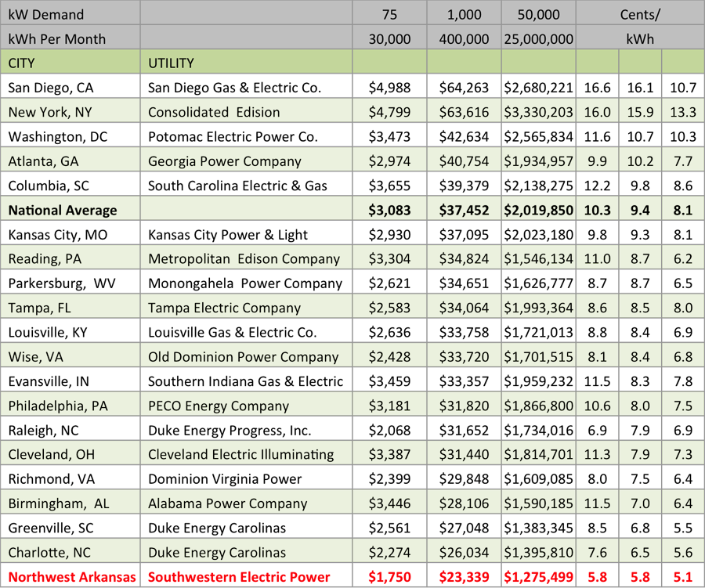This screenshot has width=705, height=588.
Task: Select the 'Georgia Power Company' cell
Action: tap(247, 160)
